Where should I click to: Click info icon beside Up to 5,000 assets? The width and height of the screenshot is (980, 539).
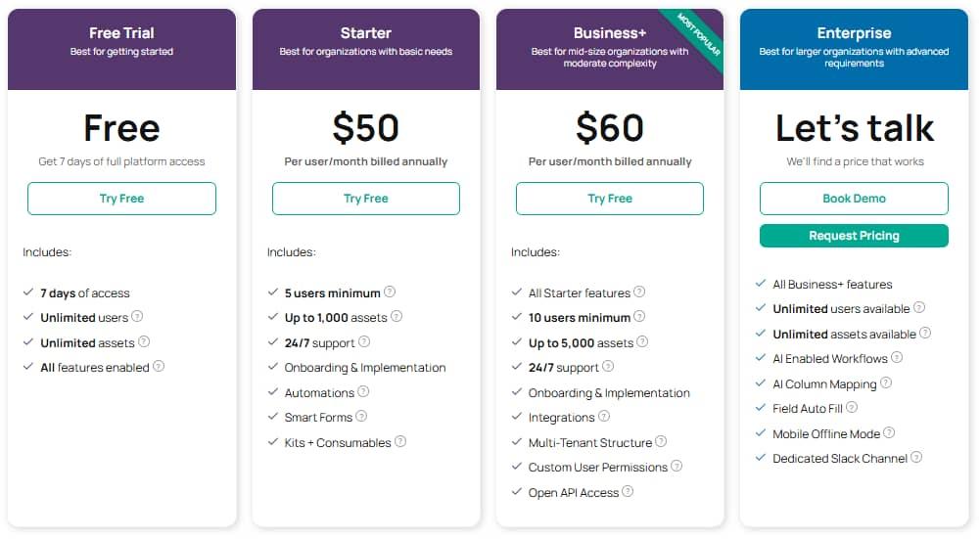click(x=642, y=342)
